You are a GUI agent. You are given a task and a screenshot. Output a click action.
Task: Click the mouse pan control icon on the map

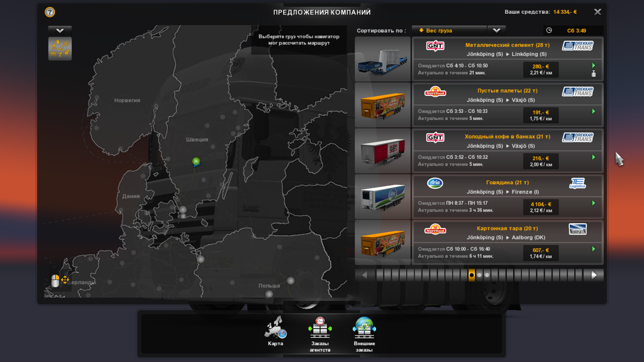59,280
